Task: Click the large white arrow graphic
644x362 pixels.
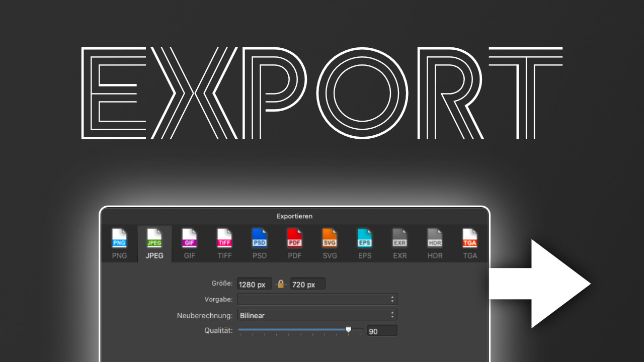Action: (x=548, y=284)
